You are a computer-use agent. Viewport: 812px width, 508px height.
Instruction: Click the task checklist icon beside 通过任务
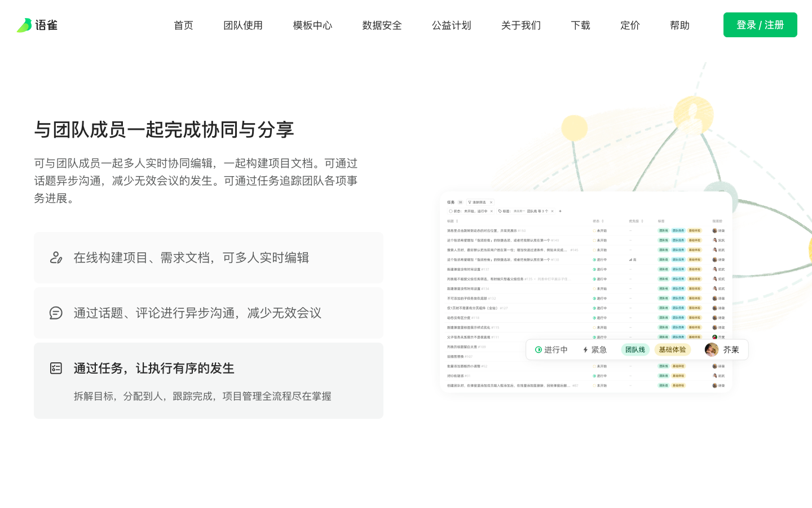click(56, 368)
